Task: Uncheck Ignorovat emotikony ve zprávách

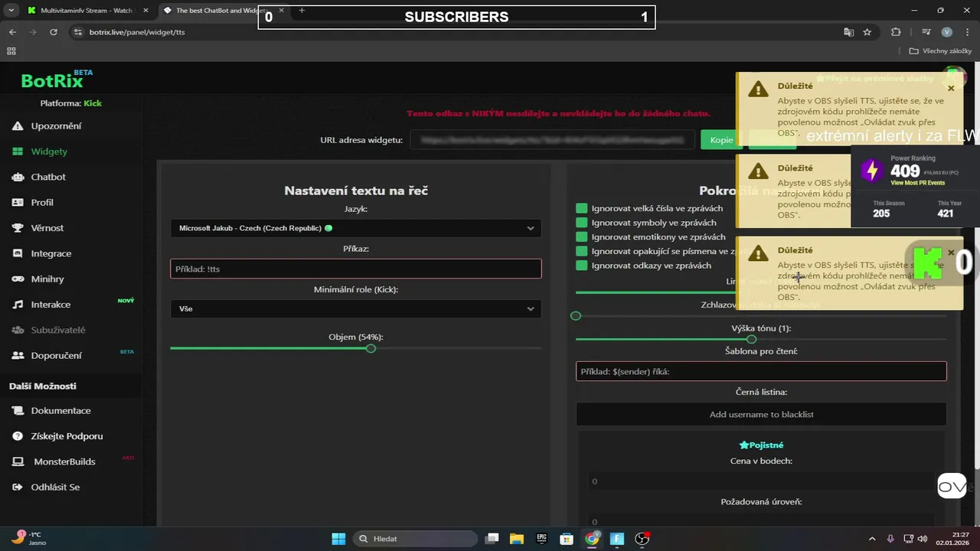Action: click(x=582, y=237)
